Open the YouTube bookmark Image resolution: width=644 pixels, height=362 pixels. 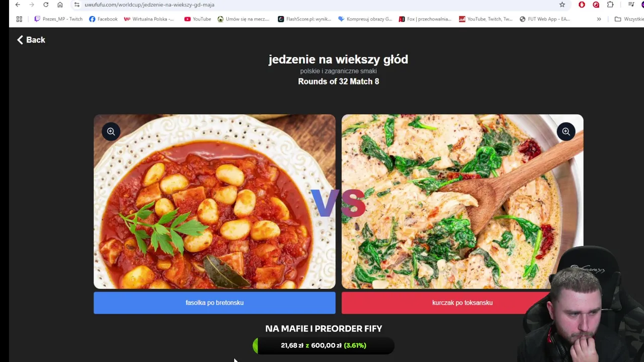198,19
